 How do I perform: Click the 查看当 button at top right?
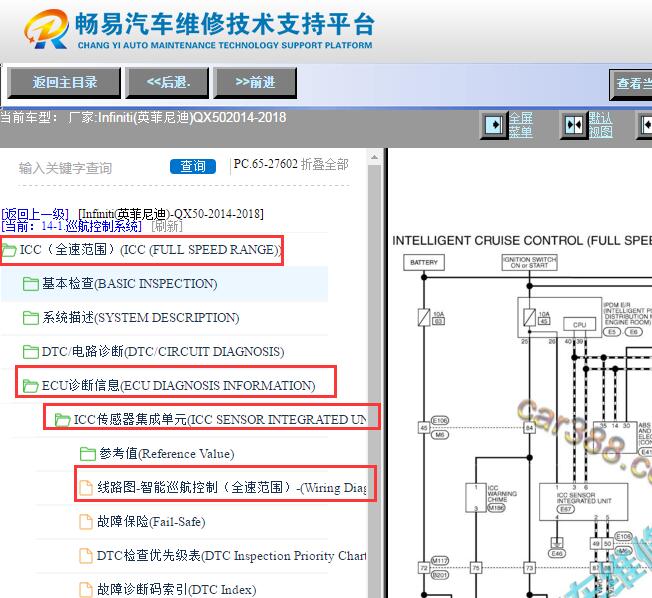pyautogui.click(x=631, y=84)
